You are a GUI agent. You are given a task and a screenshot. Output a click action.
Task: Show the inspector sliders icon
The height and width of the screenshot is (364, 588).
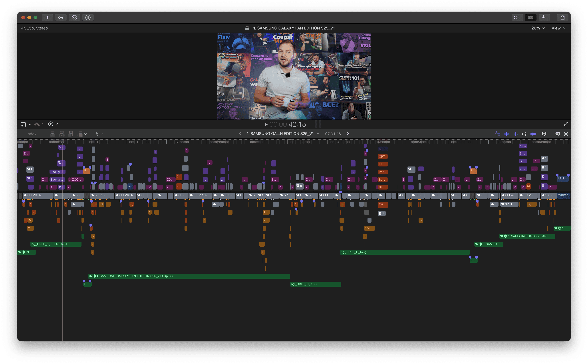(x=544, y=18)
